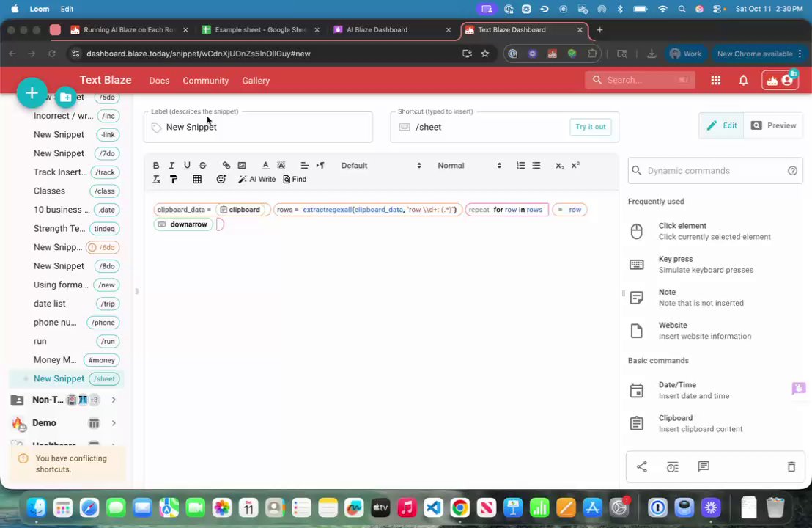Open the snippet comments icon
This screenshot has width=812, height=528.
704,467
